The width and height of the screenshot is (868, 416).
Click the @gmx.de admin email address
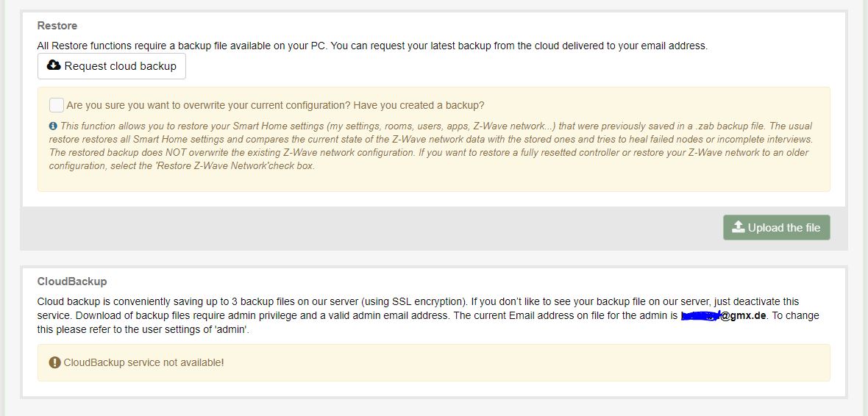click(x=743, y=315)
